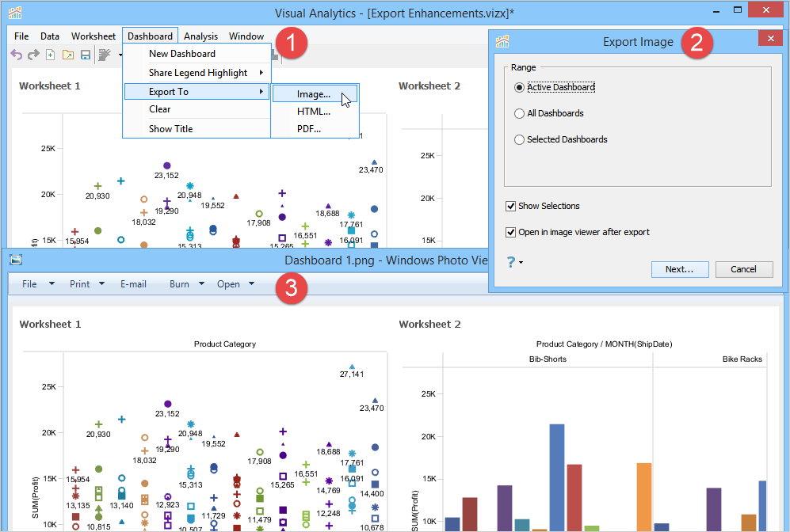This screenshot has width=790, height=532.
Task: Click the Worksheet 1 title in Visual Analytics dashboard
Action: coord(50,86)
